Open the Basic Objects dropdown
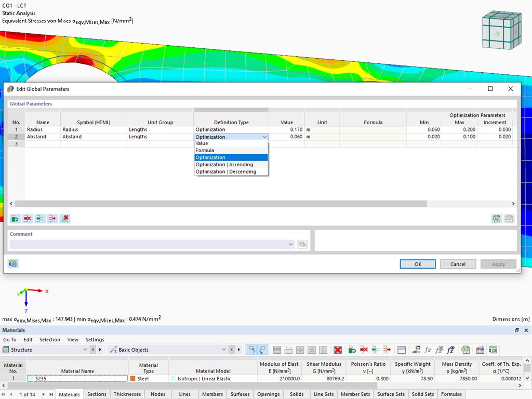This screenshot has width=532, height=399. click(223, 350)
